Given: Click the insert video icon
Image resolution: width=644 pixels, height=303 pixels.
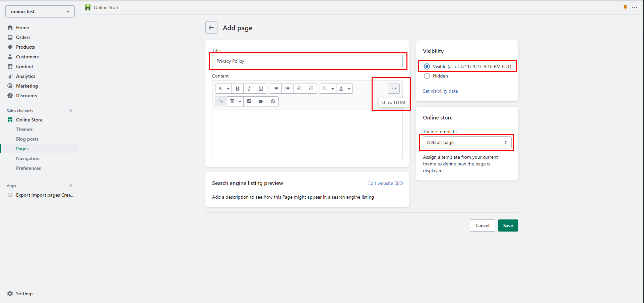Looking at the screenshot, I should pyautogui.click(x=261, y=101).
